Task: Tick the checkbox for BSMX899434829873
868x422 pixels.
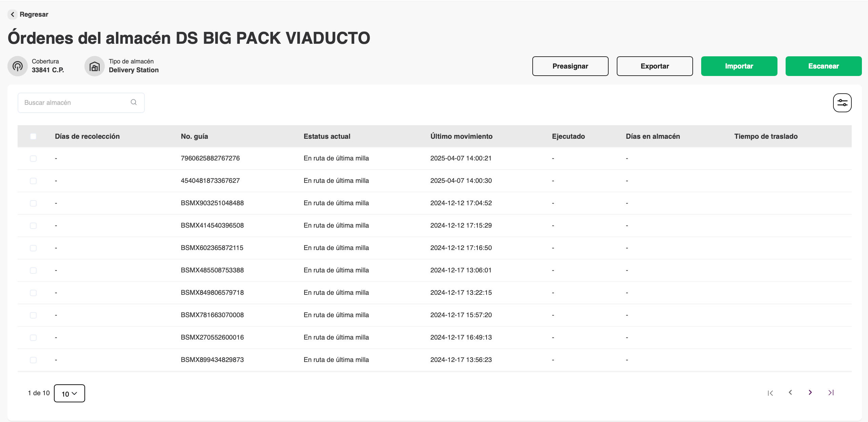Action: point(33,360)
